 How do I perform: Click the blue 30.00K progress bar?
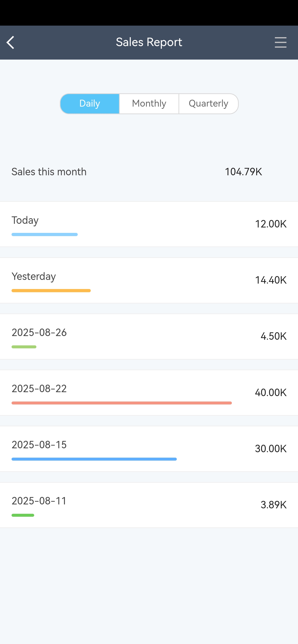coord(94,459)
